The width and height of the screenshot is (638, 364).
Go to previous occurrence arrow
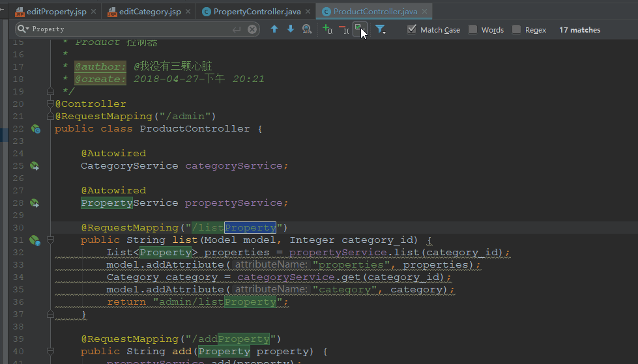(274, 29)
